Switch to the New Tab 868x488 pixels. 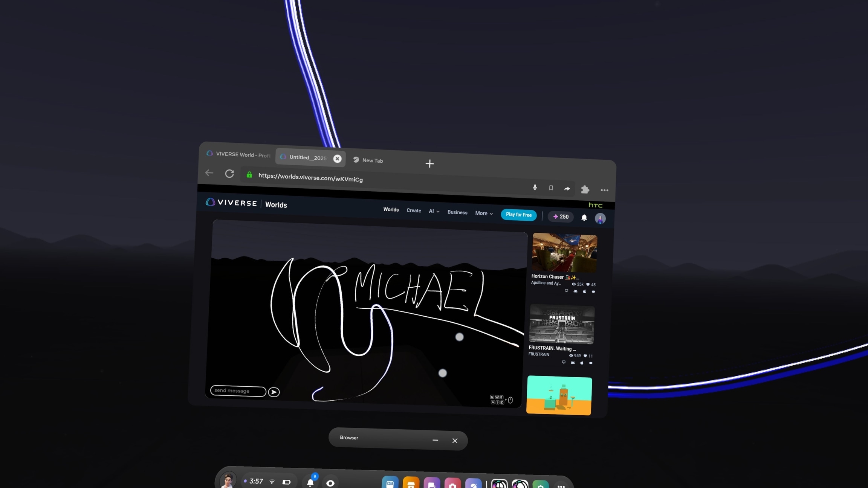click(373, 160)
